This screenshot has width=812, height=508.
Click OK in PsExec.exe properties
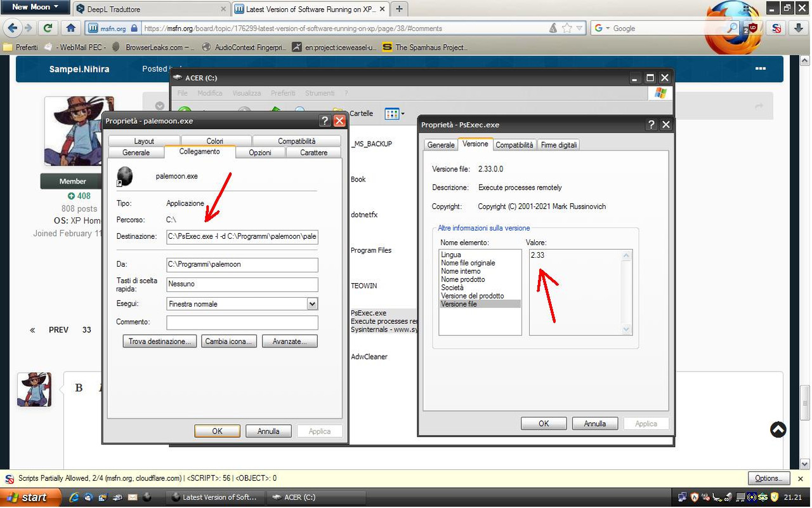pos(544,424)
